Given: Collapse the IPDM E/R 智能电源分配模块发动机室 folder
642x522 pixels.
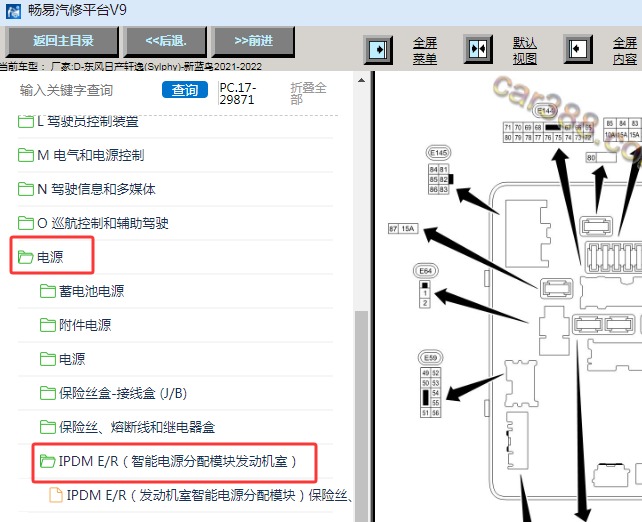Looking at the screenshot, I should pos(177,461).
